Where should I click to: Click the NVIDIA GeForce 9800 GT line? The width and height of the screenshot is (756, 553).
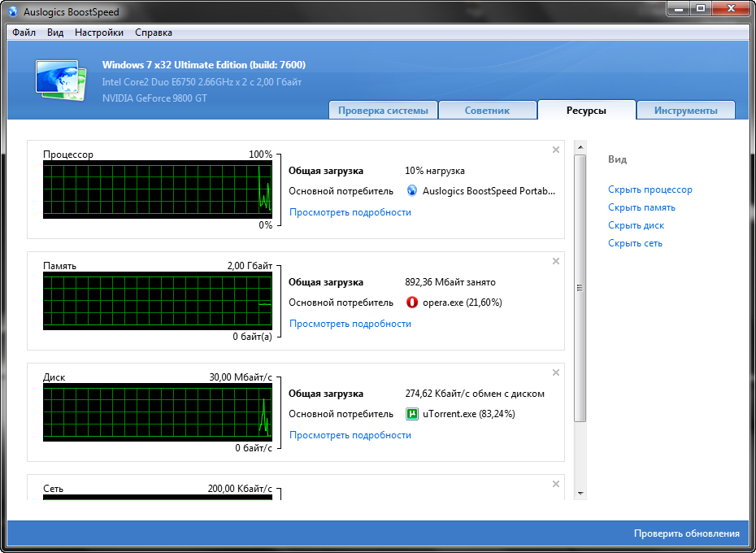154,98
